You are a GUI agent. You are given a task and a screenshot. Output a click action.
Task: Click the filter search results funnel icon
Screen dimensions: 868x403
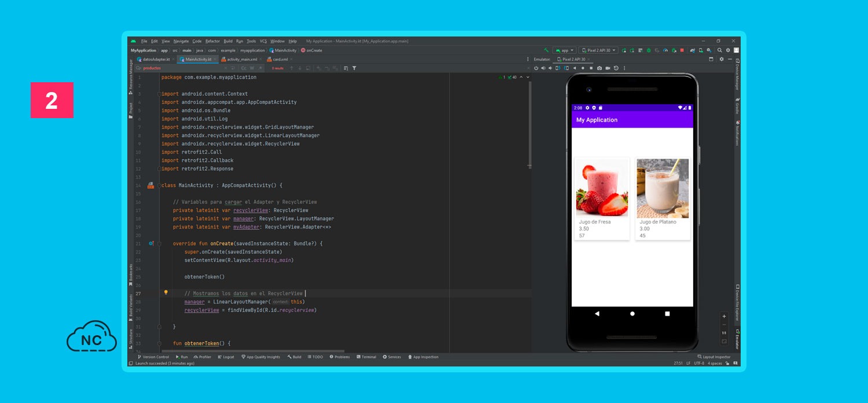354,68
